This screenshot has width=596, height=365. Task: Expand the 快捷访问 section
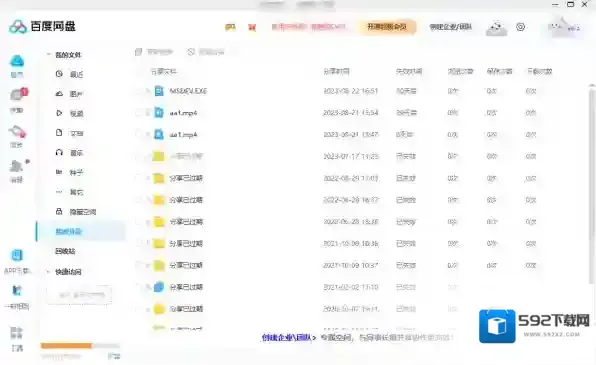(x=48, y=272)
